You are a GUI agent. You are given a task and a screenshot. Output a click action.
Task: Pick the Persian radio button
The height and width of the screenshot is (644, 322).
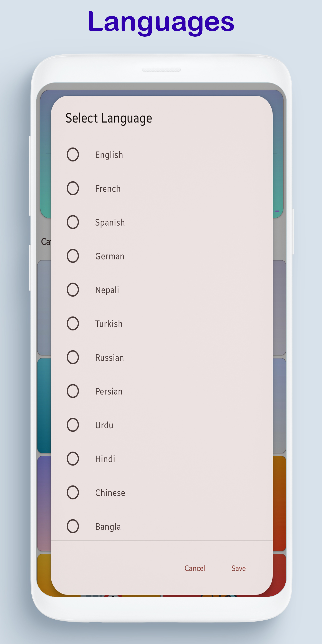coord(73,391)
